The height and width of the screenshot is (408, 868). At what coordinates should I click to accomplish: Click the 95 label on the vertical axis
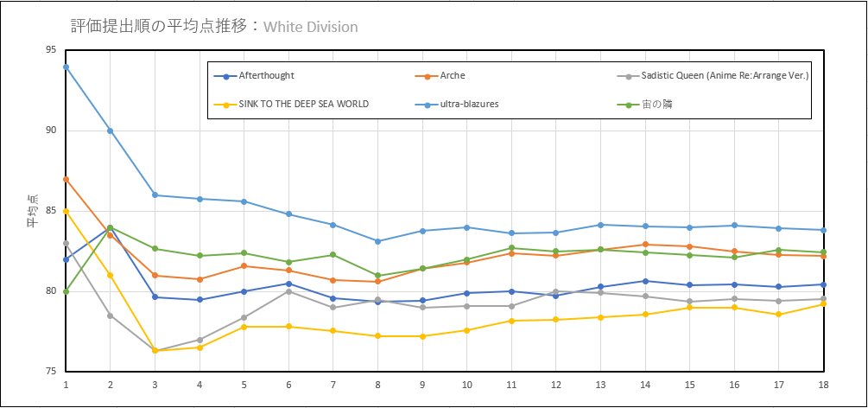pos(51,50)
